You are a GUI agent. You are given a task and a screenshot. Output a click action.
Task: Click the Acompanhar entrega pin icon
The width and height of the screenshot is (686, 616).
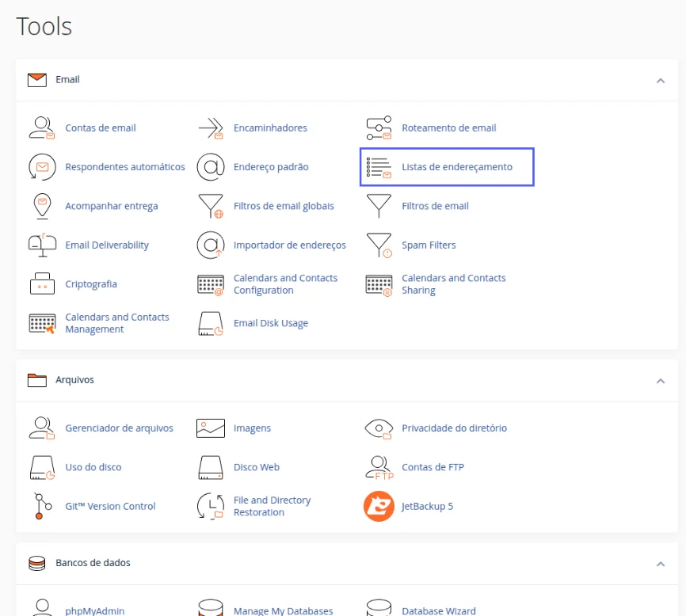pos(42,206)
